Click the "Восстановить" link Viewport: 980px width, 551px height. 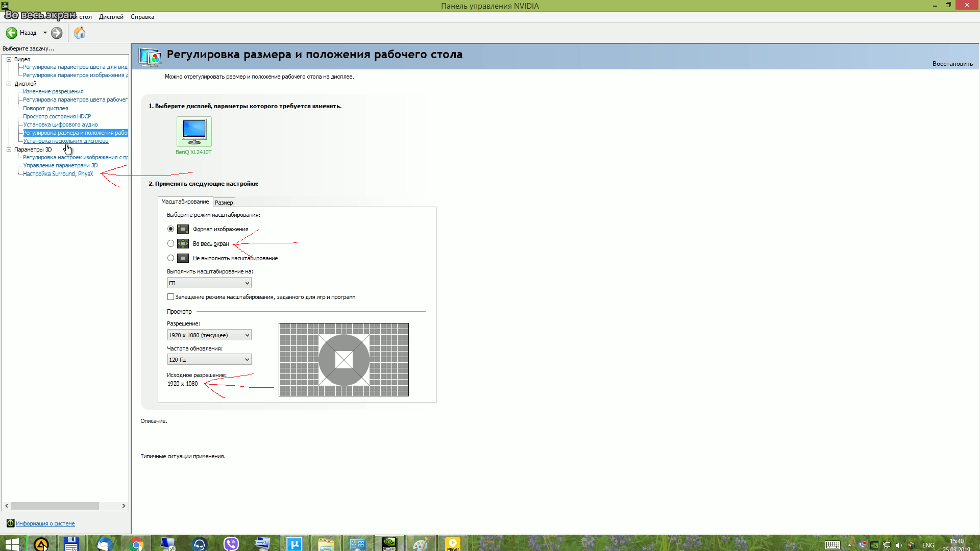tap(952, 64)
